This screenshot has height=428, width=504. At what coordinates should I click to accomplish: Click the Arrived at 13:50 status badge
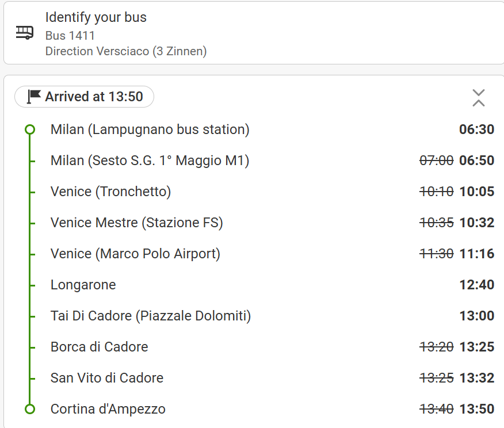pos(85,97)
